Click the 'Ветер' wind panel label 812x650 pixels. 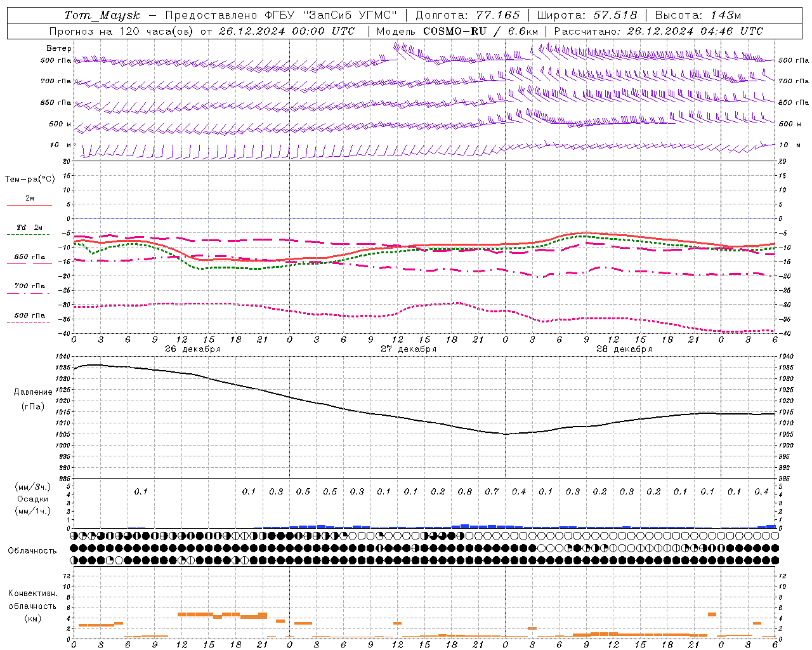(x=59, y=48)
